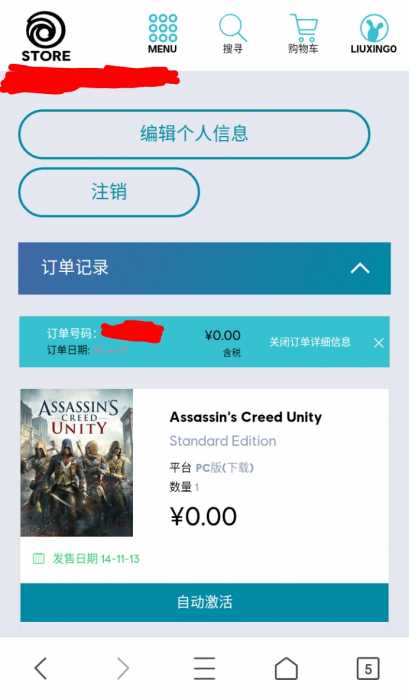Viewport: 409px width, 700px height.
Task: Go forward with browser forward arrow
Action: click(123, 668)
